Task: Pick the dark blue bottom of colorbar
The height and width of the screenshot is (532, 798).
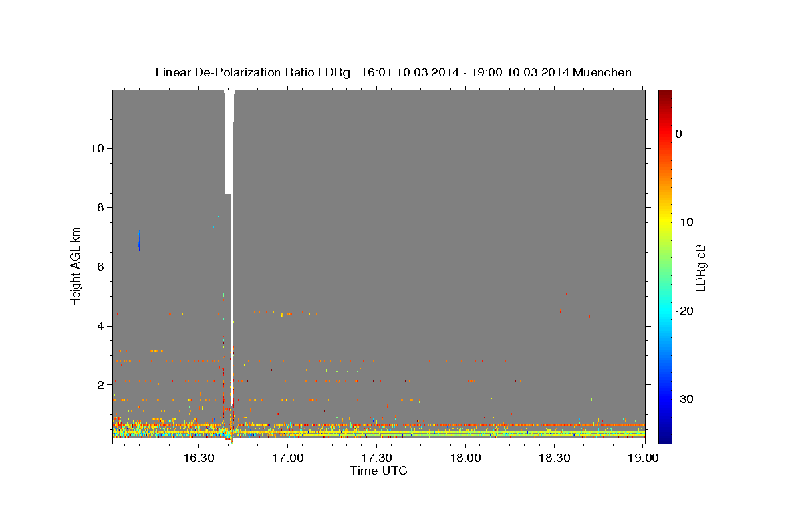Action: tap(665, 438)
